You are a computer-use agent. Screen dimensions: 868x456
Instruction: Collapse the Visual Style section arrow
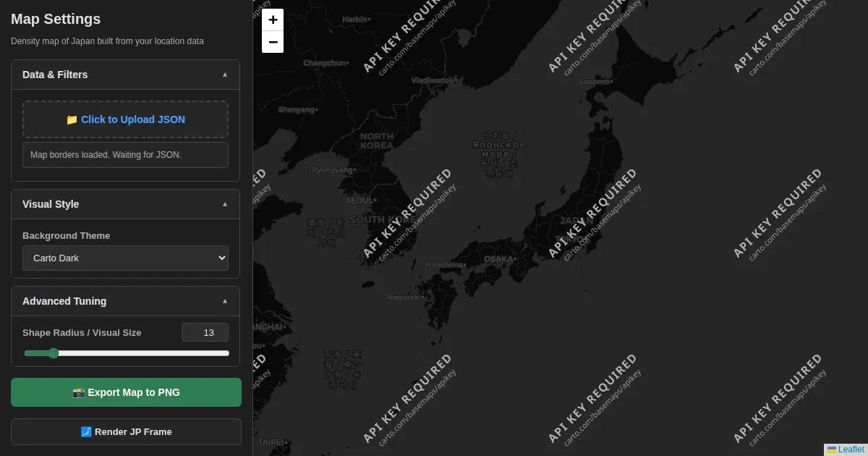point(225,204)
